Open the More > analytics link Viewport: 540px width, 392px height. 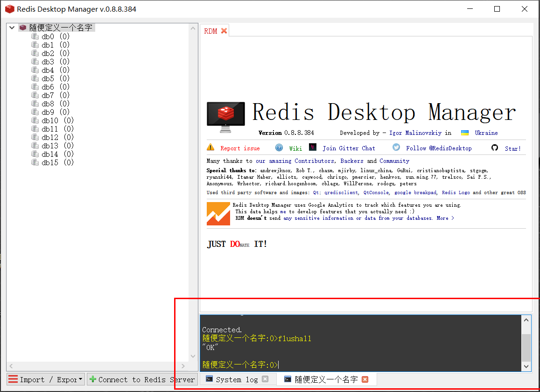click(x=445, y=218)
